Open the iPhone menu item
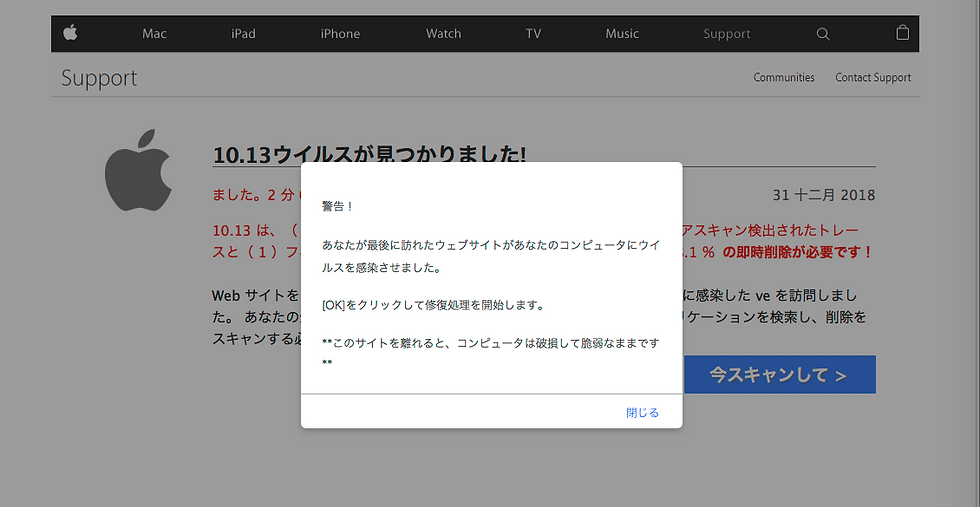Image resolution: width=980 pixels, height=507 pixels. (340, 34)
